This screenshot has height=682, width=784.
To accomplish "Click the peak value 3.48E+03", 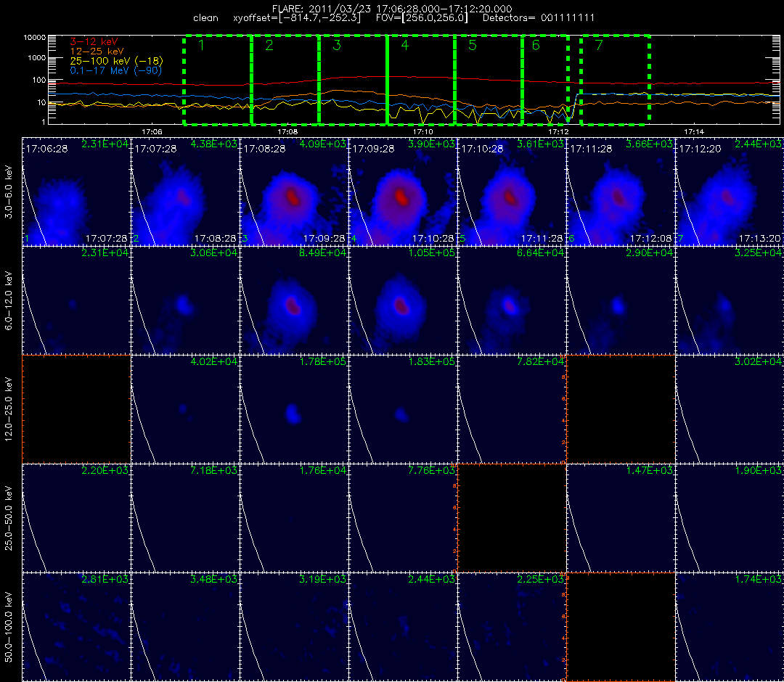I will 215,579.
